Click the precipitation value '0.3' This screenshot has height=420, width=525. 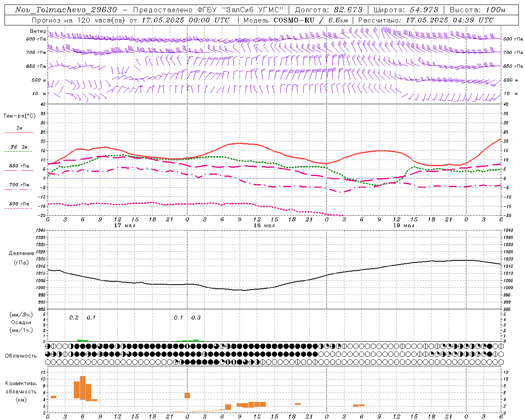[196, 318]
